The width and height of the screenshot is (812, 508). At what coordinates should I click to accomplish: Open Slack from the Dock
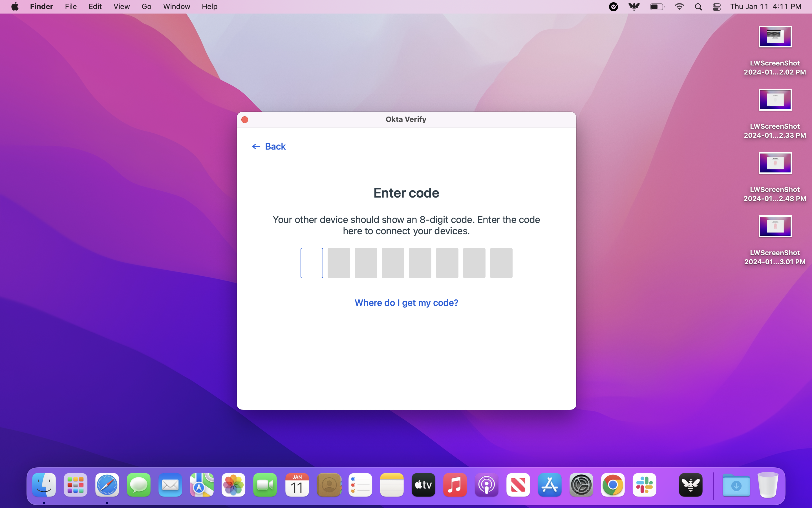(644, 485)
